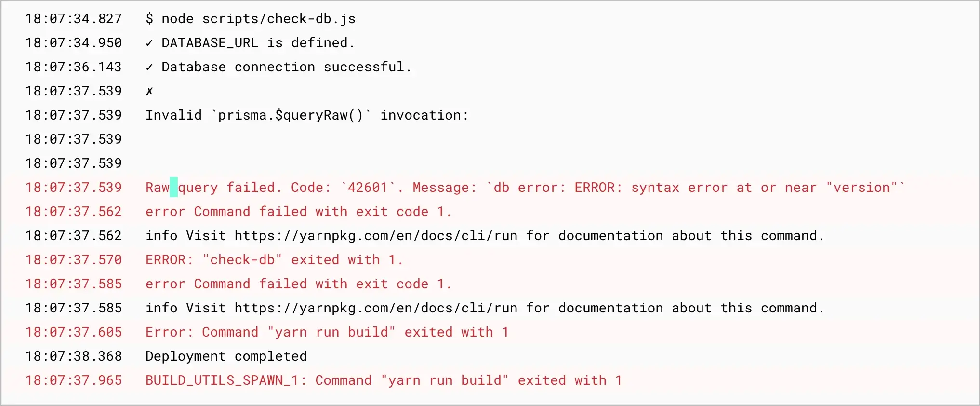
Task: Click error code 42601 in the message
Action: coord(368,188)
